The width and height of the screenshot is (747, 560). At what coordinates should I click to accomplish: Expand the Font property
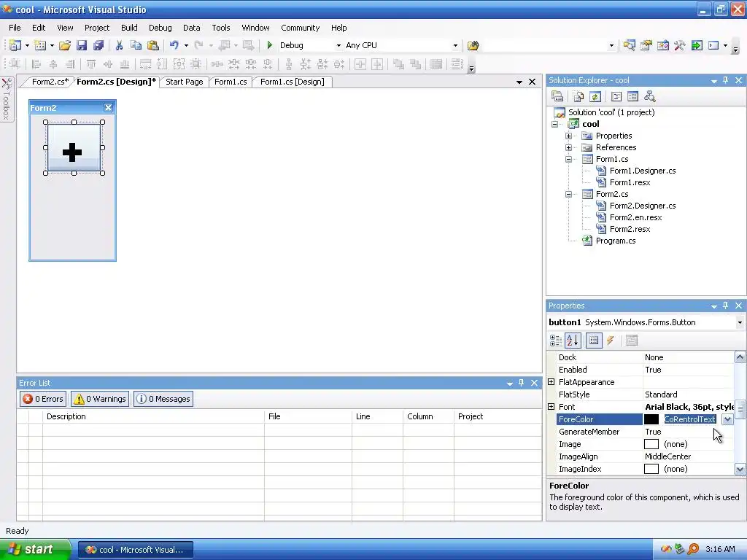point(551,407)
